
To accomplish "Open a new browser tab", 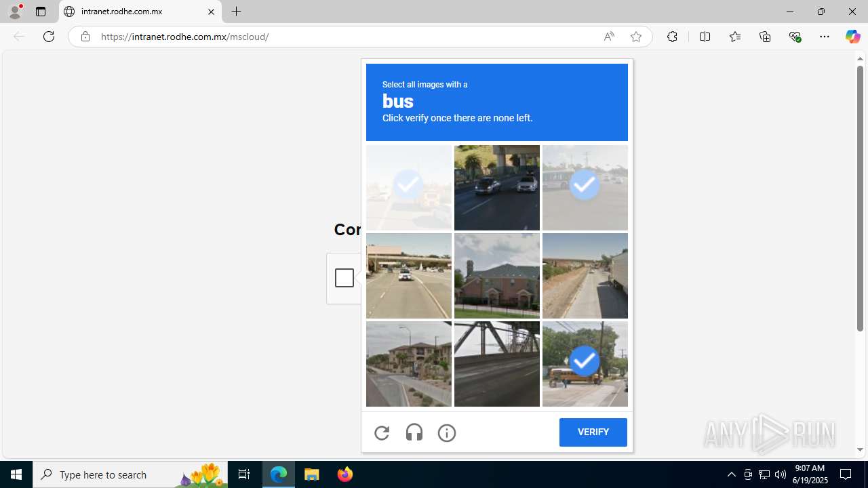I will point(237,12).
